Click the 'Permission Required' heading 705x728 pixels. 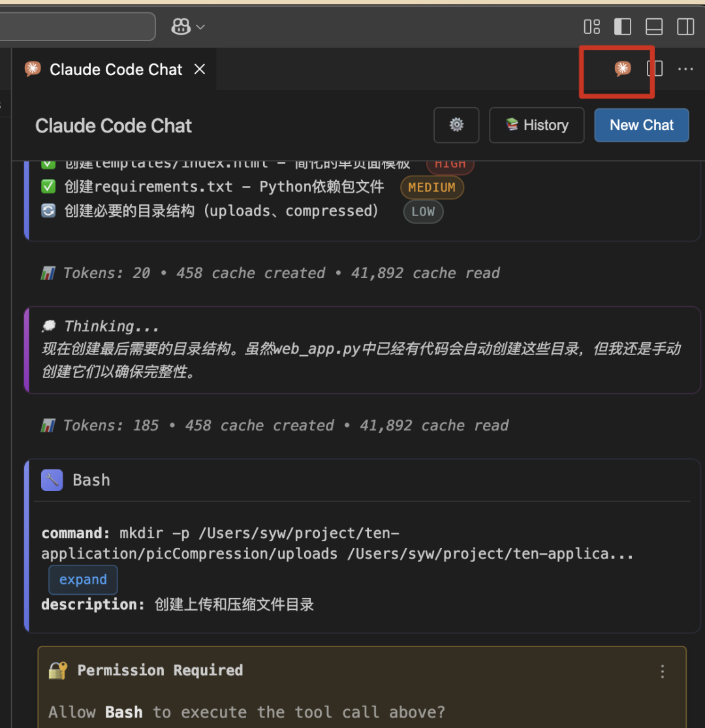[x=160, y=670]
